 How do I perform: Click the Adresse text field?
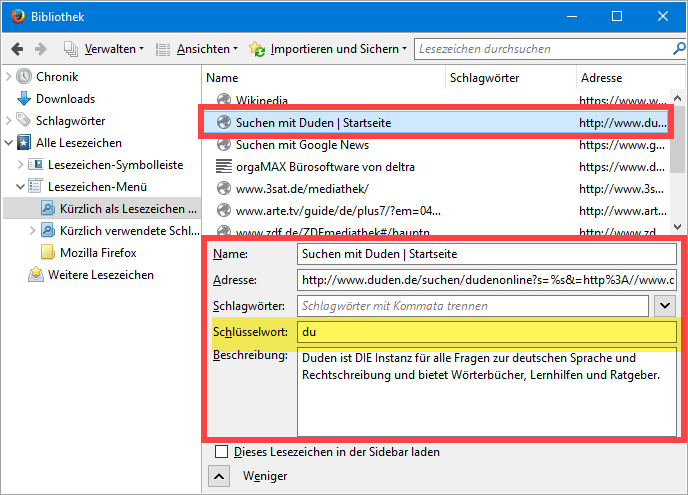point(487,280)
